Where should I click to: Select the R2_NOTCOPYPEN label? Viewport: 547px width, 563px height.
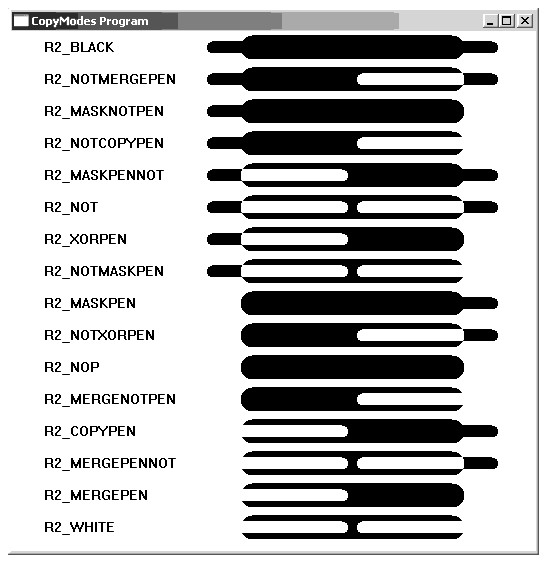pos(104,143)
